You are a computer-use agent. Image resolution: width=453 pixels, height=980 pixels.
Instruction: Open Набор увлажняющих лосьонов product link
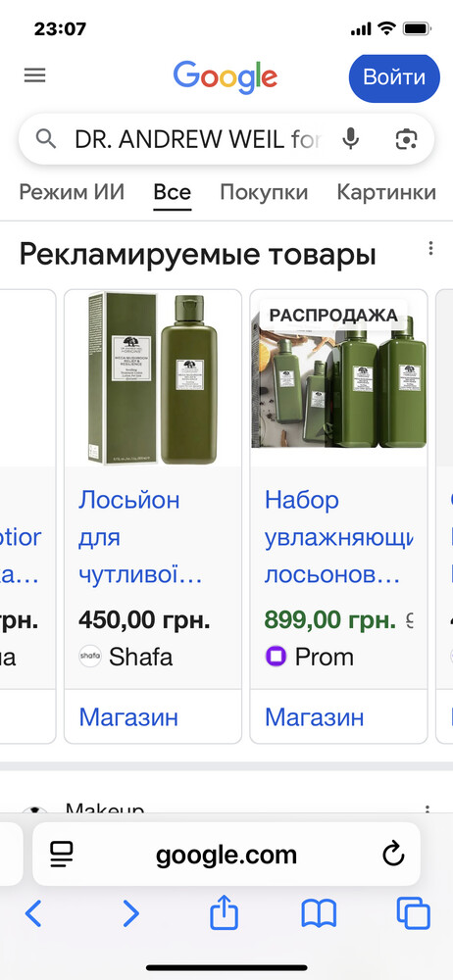338,537
